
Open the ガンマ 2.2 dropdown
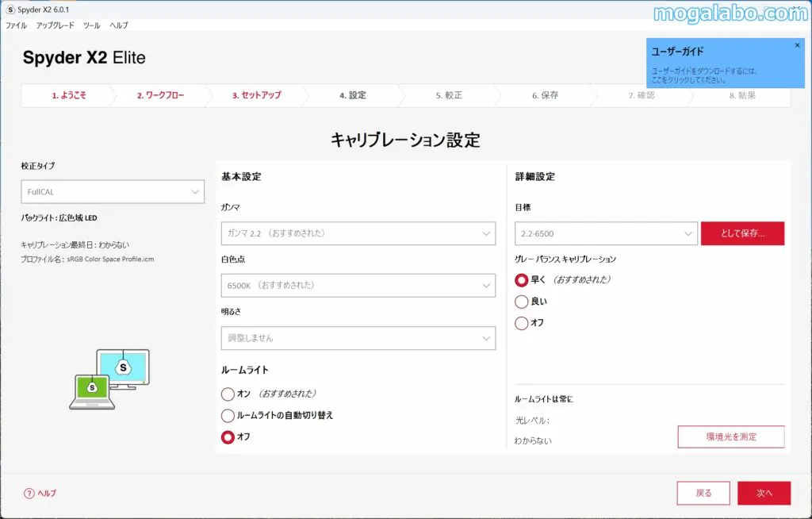coord(358,233)
